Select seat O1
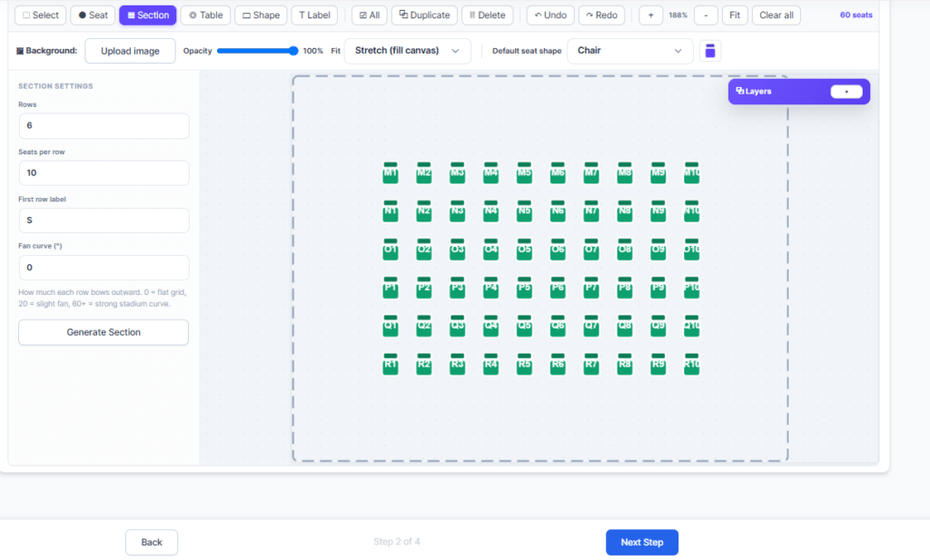Viewport: 930px width, 560px height. (x=391, y=250)
